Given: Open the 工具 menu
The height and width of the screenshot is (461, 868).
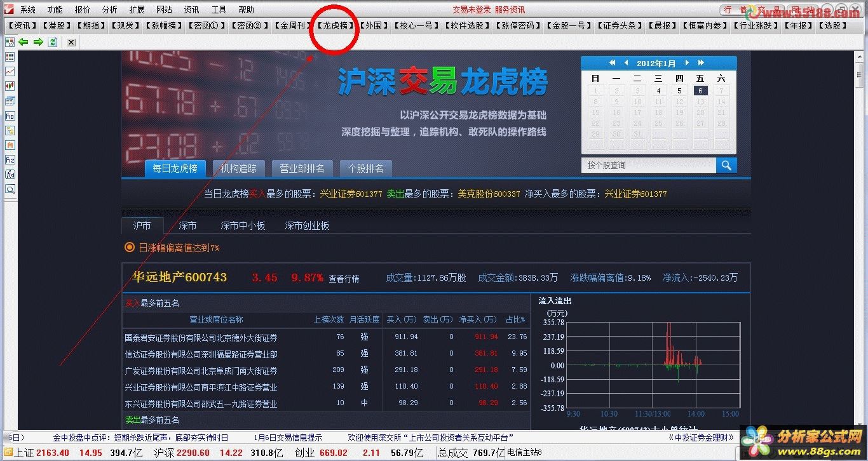Looking at the screenshot, I should pyautogui.click(x=219, y=10).
